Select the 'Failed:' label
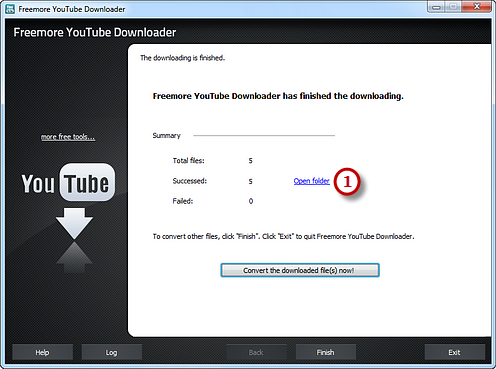 183,201
